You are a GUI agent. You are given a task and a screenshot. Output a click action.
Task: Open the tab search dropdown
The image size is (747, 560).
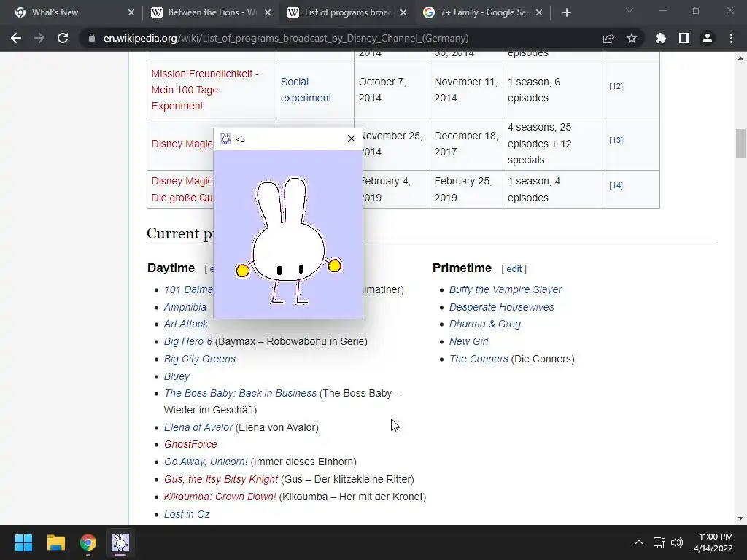tap(630, 10)
